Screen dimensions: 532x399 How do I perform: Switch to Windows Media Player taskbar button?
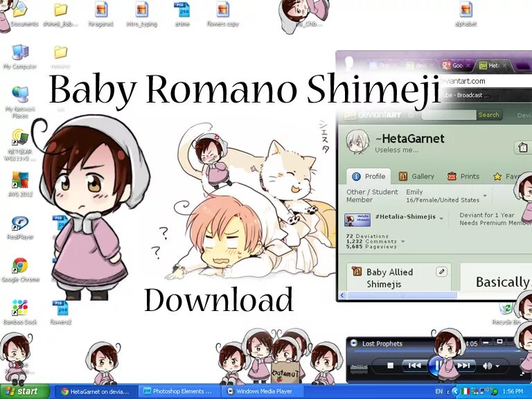pos(262,391)
